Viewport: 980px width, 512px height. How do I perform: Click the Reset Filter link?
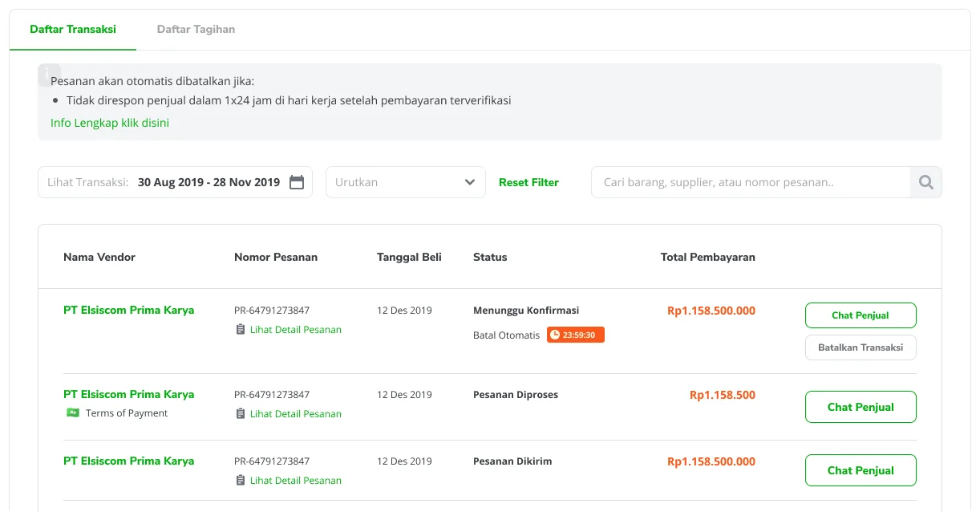pyautogui.click(x=528, y=182)
